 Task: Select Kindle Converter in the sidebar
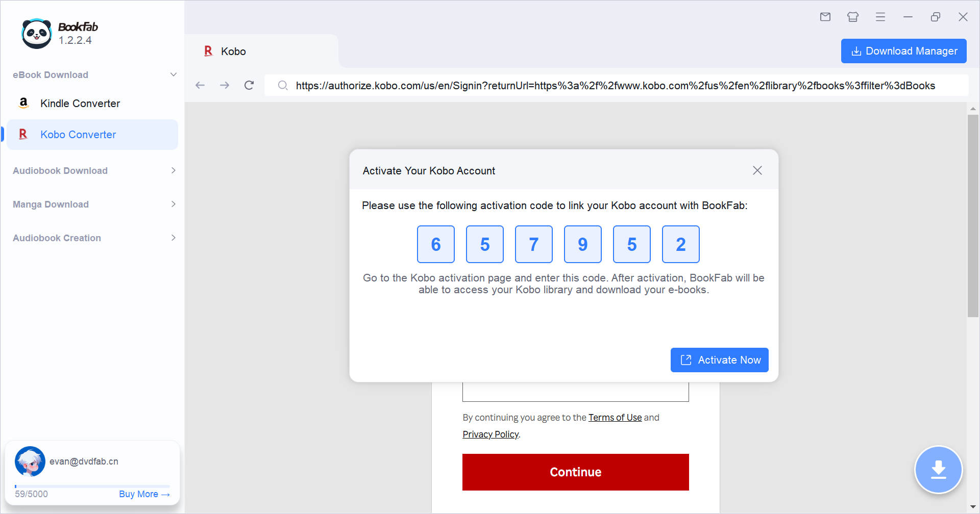[x=80, y=103]
